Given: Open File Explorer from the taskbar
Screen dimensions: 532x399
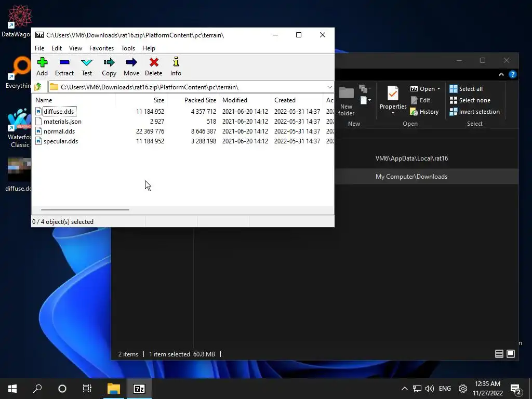Looking at the screenshot, I should pyautogui.click(x=114, y=389).
